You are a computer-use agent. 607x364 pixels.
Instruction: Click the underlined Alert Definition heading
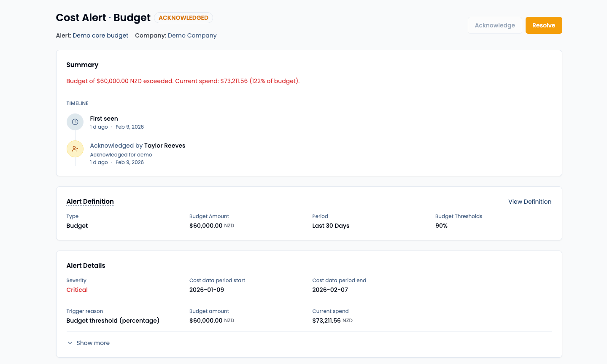click(90, 201)
